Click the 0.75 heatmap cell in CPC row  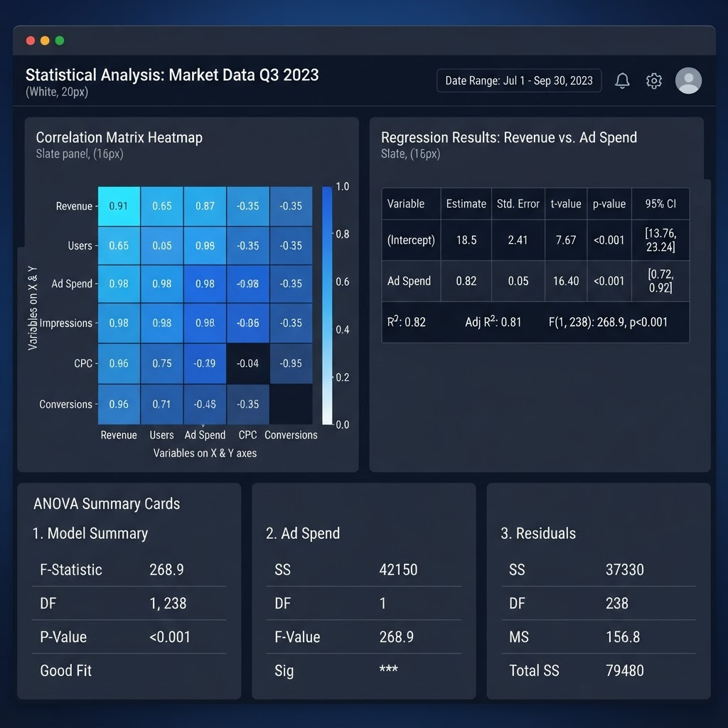(162, 363)
